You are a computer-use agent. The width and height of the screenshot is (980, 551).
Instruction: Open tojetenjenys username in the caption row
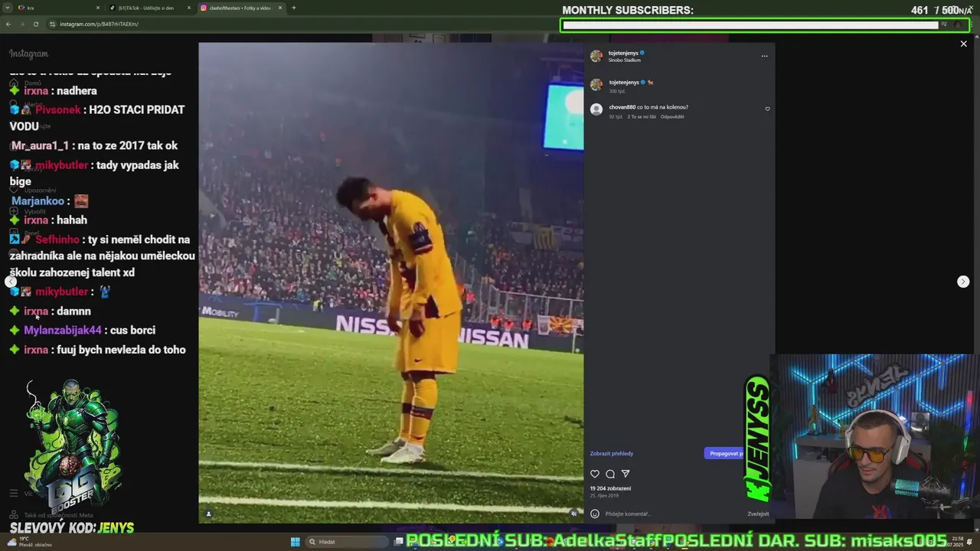coord(623,82)
